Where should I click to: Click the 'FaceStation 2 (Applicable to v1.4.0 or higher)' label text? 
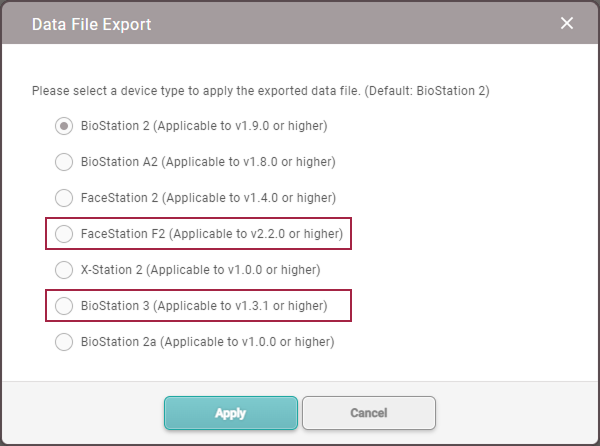[208, 198]
